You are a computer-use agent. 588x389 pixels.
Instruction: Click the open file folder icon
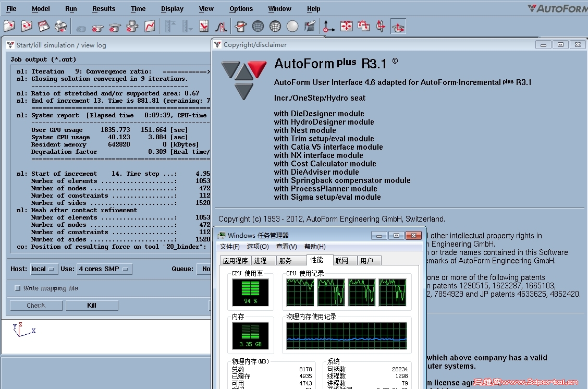9,26
